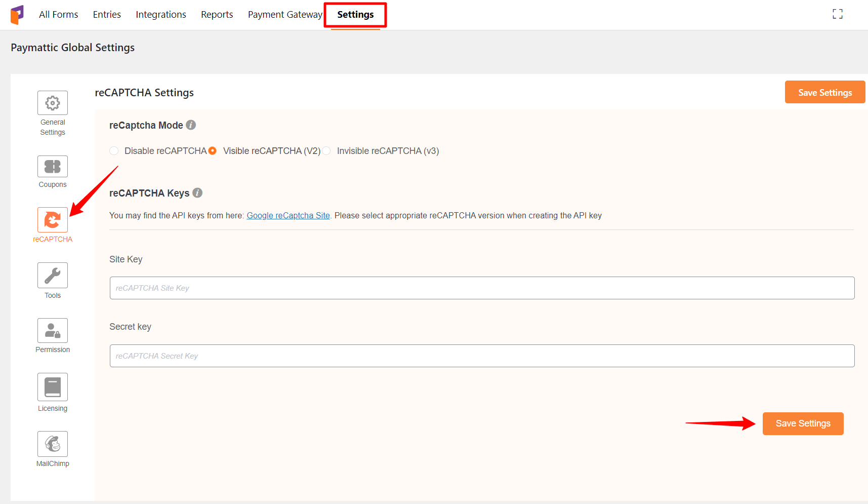Open Google reCaptcha Site link
The height and width of the screenshot is (504, 868).
point(288,215)
